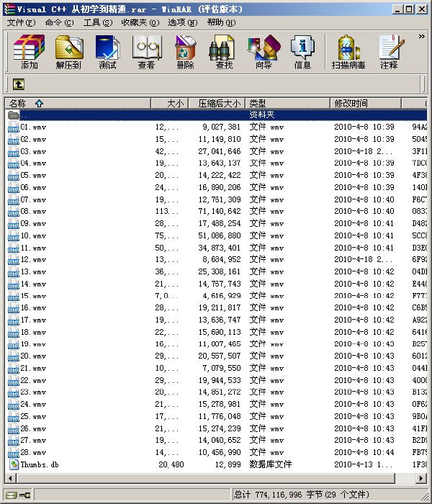The width and height of the screenshot is (432, 504).
Task: Click the wmv icon of 04.wmv
Action: [x=14, y=163]
